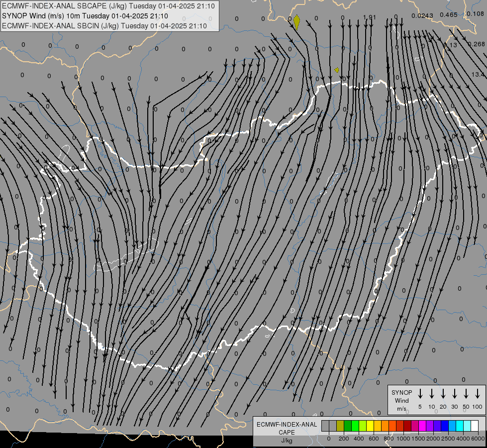Screen dimensions: 487x448
Task: Pick the pale cyan CAPE legend swatch
Action: click(468, 426)
